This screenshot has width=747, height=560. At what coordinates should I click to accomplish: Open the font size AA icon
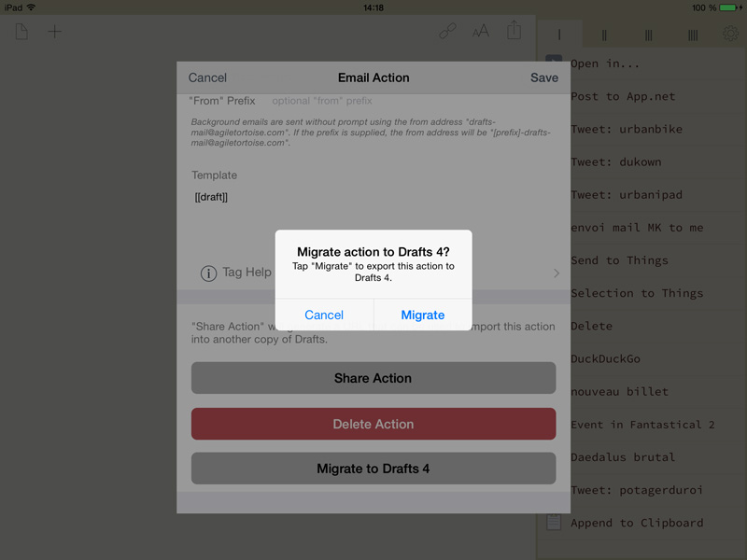pos(481,32)
